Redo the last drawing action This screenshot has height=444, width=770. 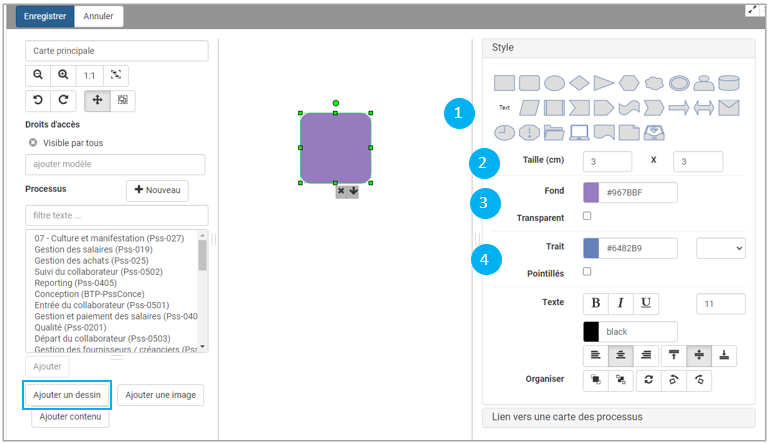pyautogui.click(x=63, y=100)
